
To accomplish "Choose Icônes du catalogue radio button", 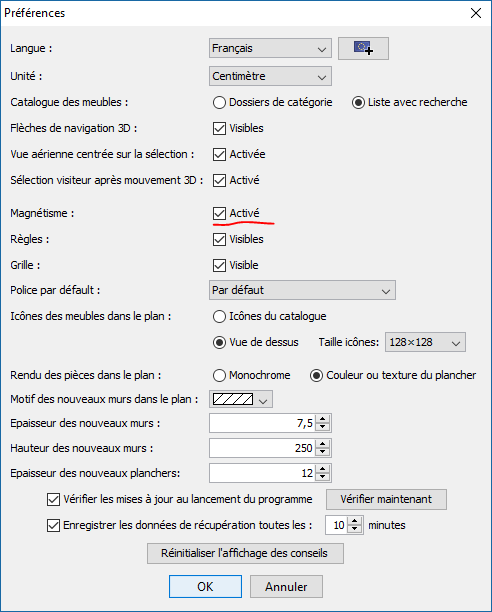I will (219, 317).
